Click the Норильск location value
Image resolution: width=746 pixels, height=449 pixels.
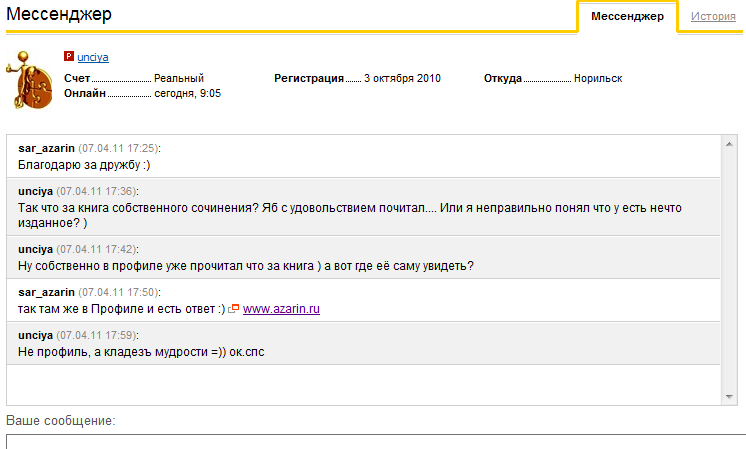[598, 78]
